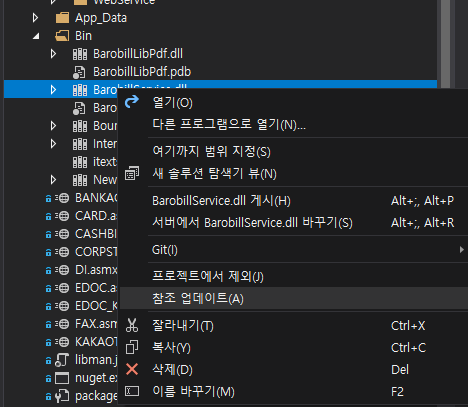The width and height of the screenshot is (468, 407).
Task: Click the scissors cut icon
Action: coord(132,325)
